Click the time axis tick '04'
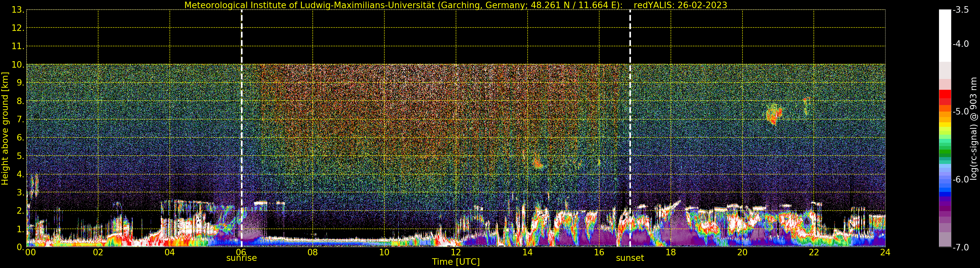 pyautogui.click(x=170, y=252)
